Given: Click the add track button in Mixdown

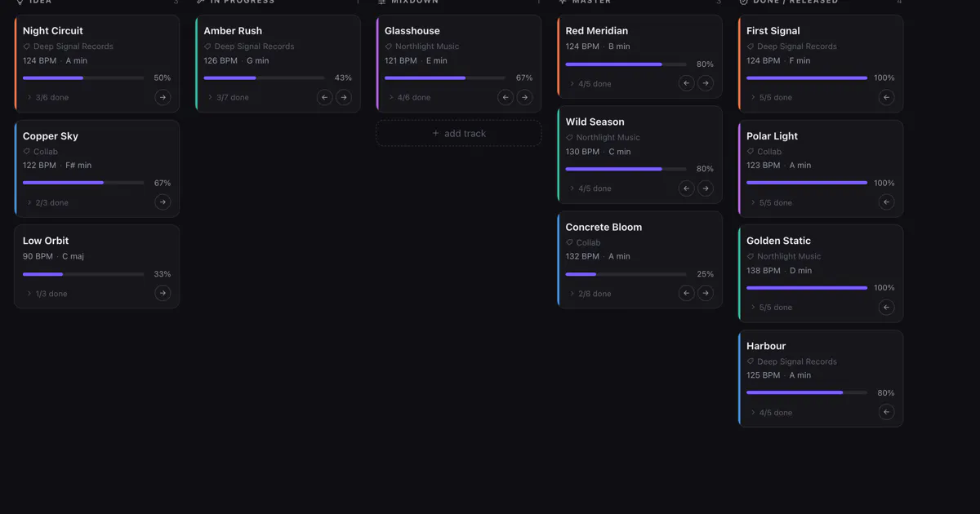Looking at the screenshot, I should point(459,133).
